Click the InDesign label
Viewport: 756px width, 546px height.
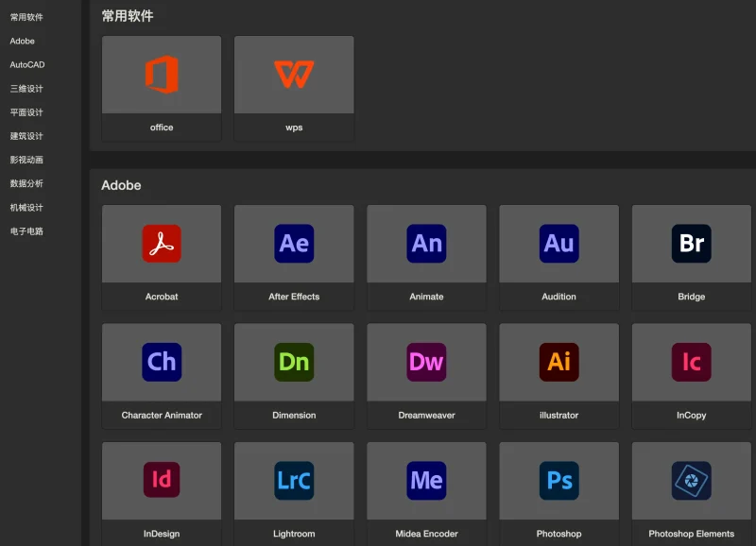tap(162, 534)
